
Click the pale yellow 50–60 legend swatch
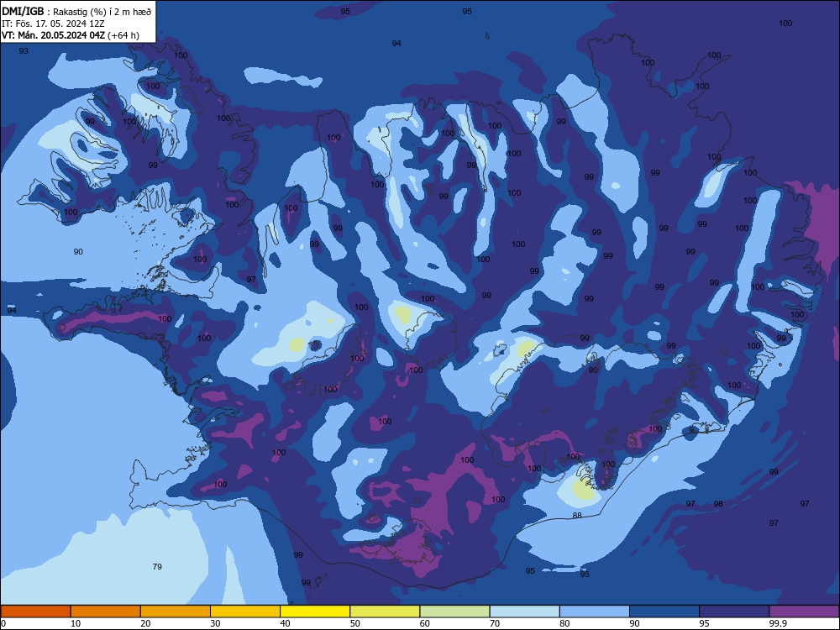[x=386, y=612]
